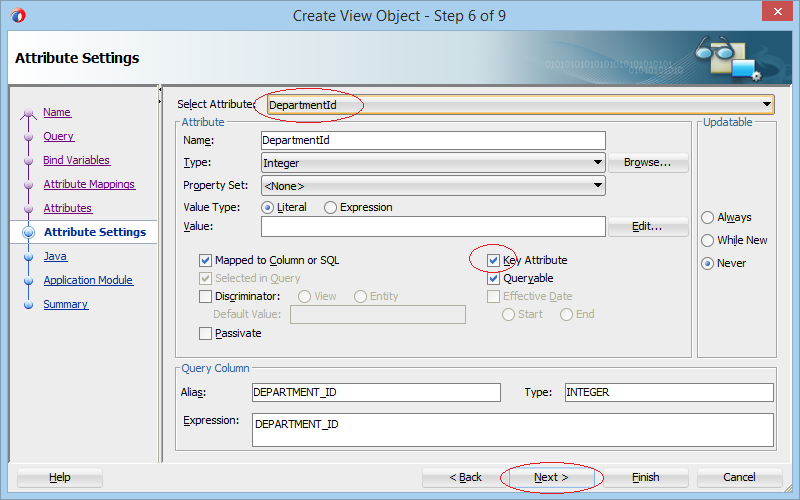The width and height of the screenshot is (800, 500).
Task: Go to the Application Module step
Action: [88, 280]
